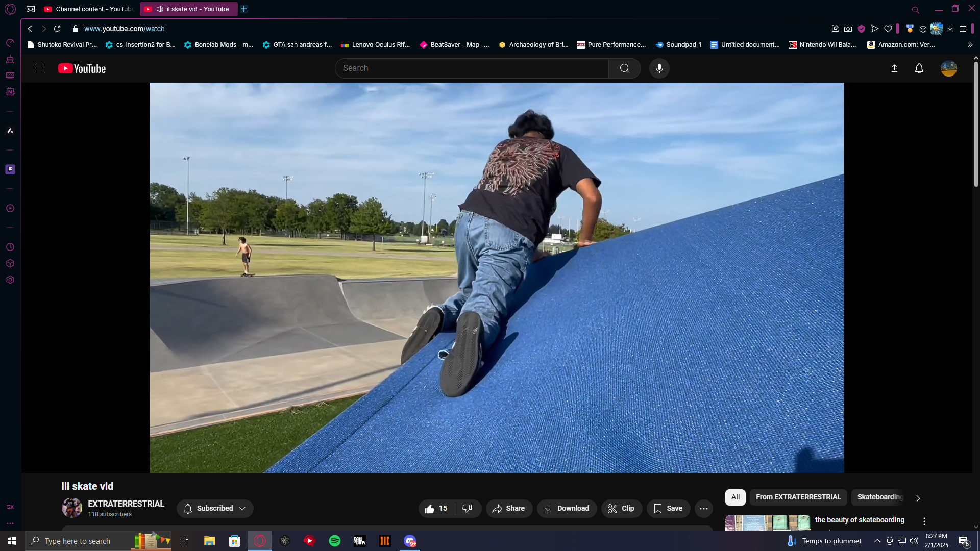Open the EXTRATERRESTRIAL channel name link

tap(126, 504)
